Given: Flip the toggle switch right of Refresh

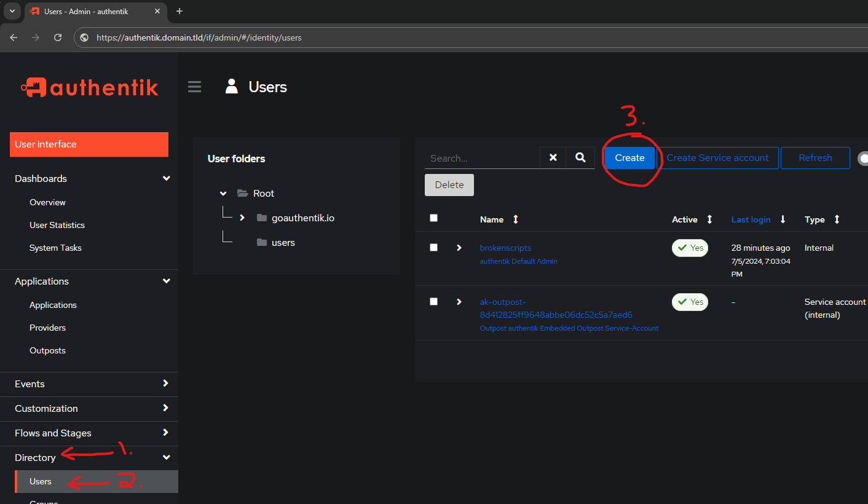Looking at the screenshot, I should (x=863, y=159).
